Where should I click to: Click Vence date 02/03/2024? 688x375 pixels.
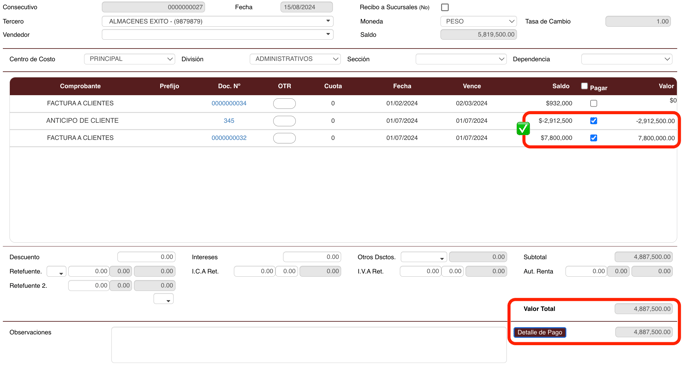(x=472, y=104)
